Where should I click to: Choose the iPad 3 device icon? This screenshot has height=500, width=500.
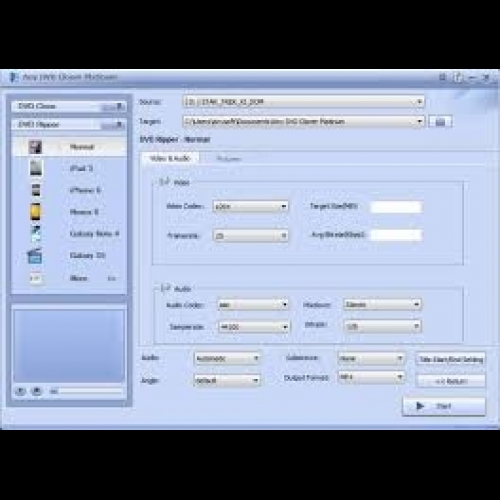tap(36, 168)
